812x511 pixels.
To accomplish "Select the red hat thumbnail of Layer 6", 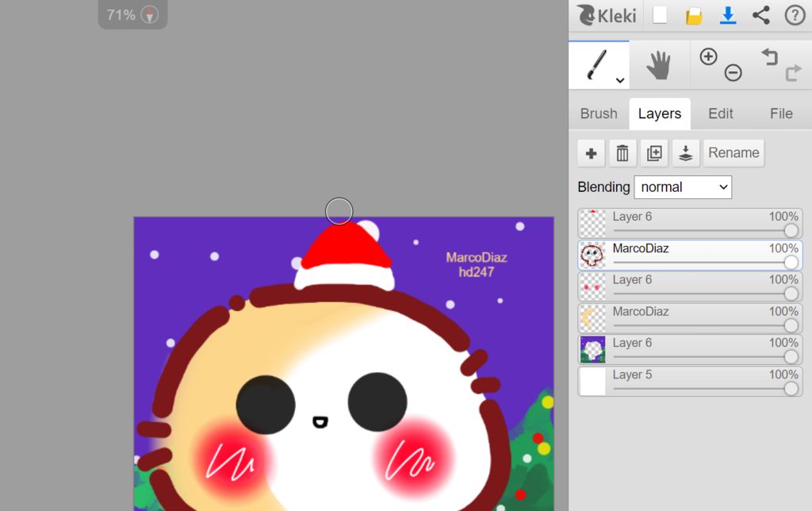I will point(592,223).
